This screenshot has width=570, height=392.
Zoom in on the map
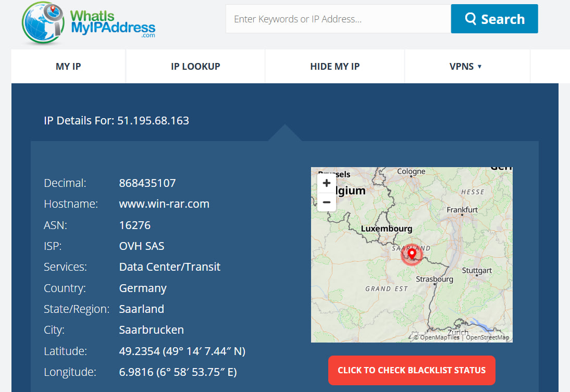tap(326, 183)
